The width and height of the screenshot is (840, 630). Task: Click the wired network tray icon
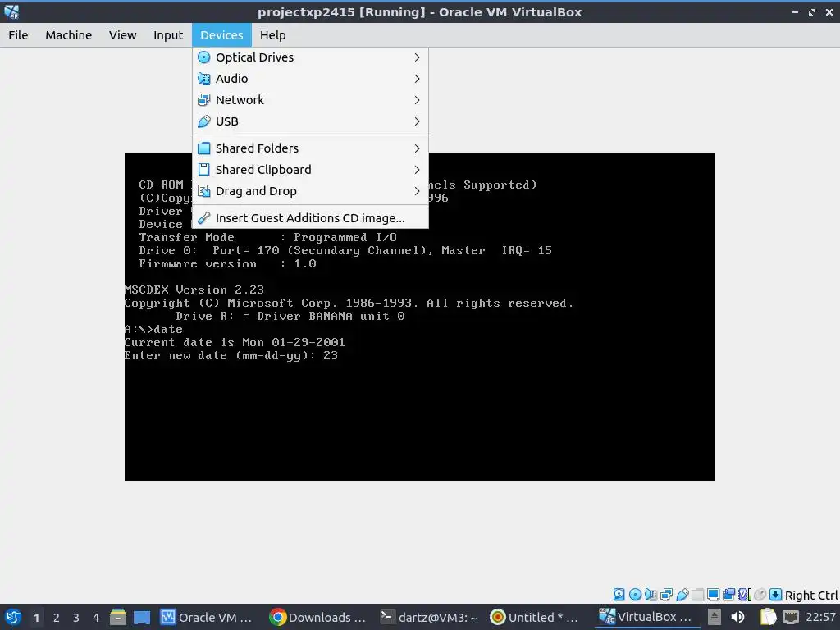point(791,617)
